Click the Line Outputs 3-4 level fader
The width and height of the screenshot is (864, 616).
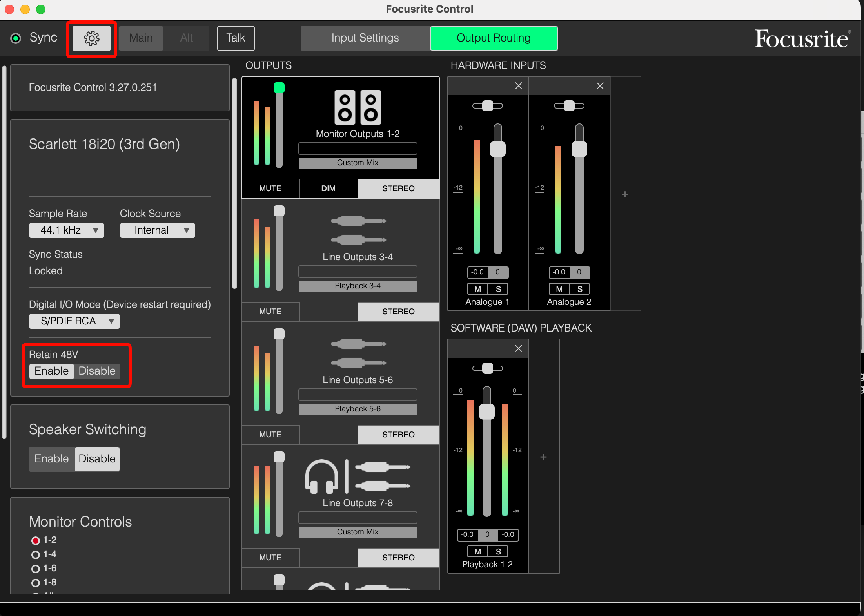(x=279, y=211)
